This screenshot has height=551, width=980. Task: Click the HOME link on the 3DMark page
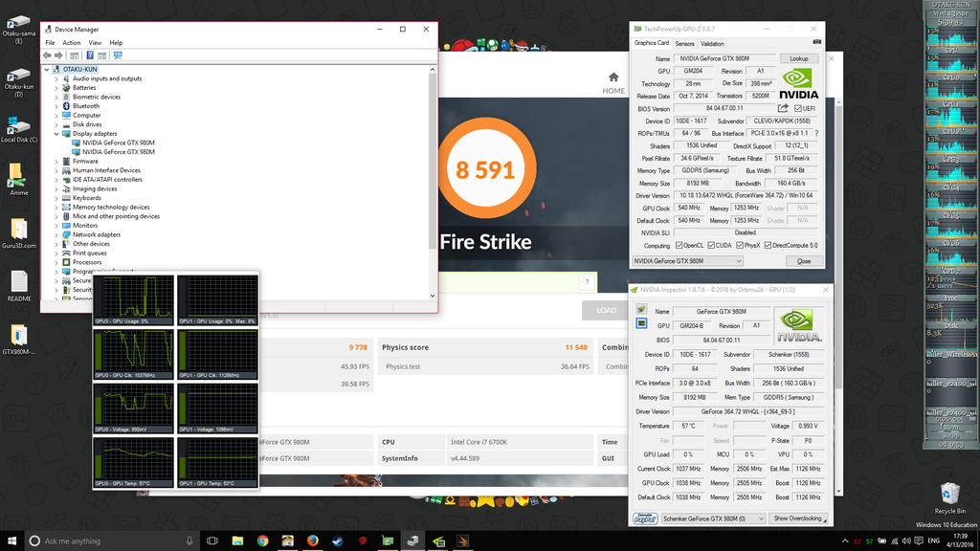(613, 91)
